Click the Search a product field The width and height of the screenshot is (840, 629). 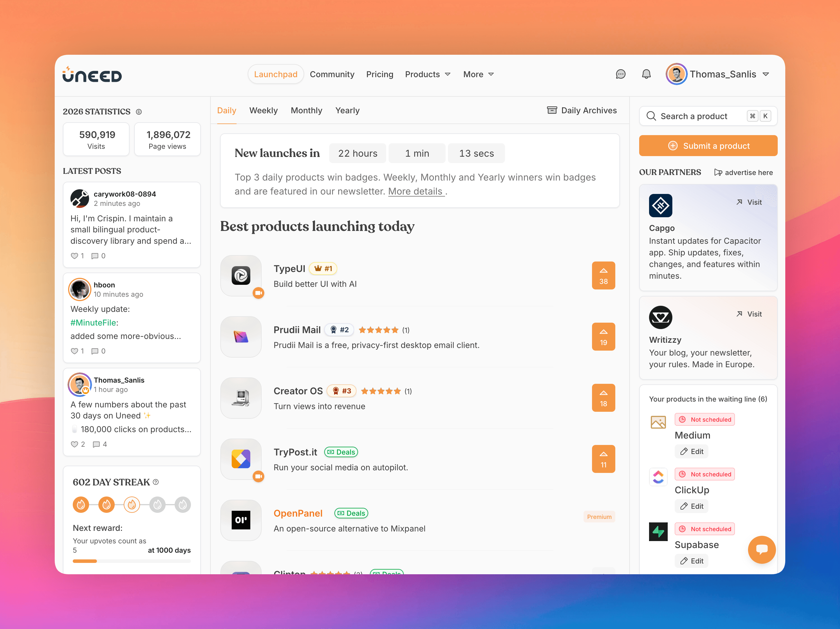pos(708,116)
